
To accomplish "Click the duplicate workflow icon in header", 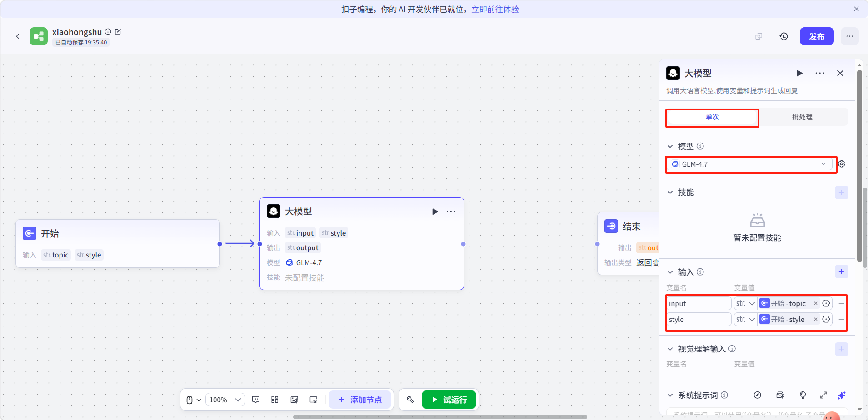I will click(x=758, y=36).
